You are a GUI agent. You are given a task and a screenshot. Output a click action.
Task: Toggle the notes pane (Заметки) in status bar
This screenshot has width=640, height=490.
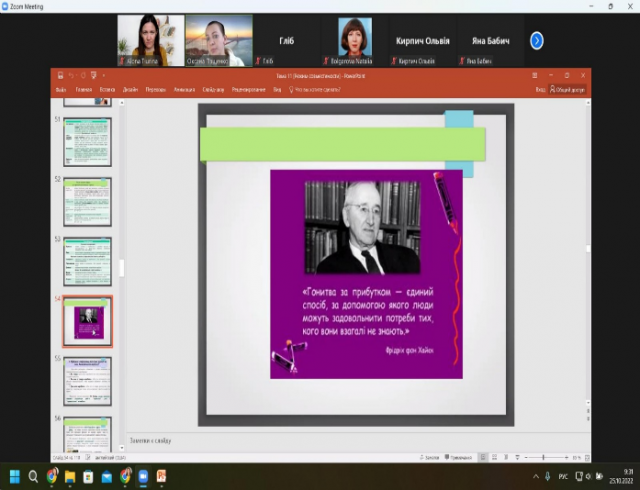coord(431,457)
